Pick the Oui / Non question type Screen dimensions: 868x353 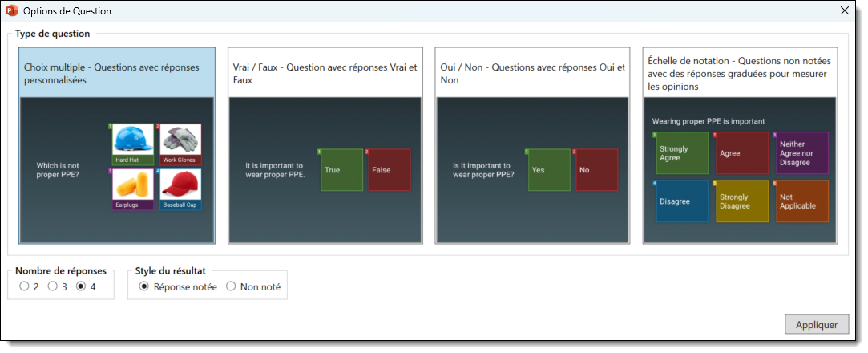pos(532,145)
